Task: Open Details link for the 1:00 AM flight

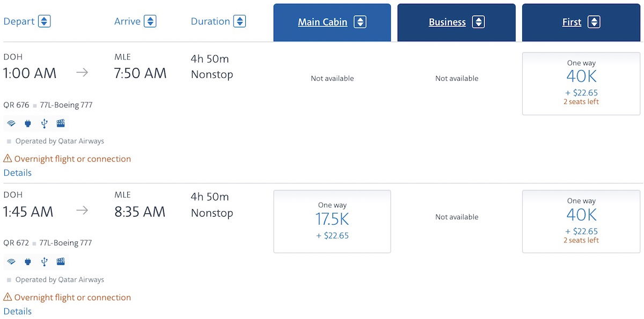Action: (18, 173)
